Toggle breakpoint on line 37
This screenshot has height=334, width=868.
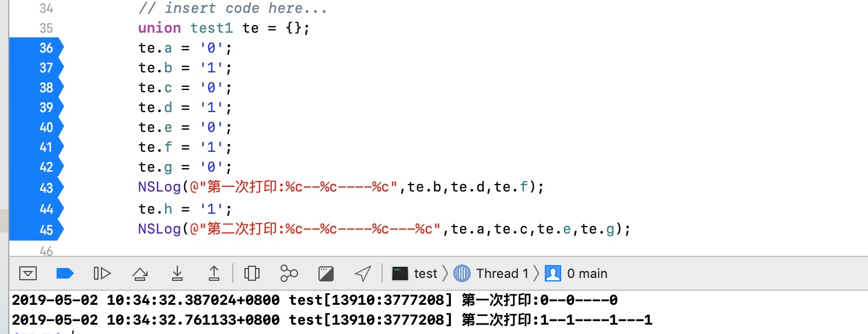[x=36, y=68]
